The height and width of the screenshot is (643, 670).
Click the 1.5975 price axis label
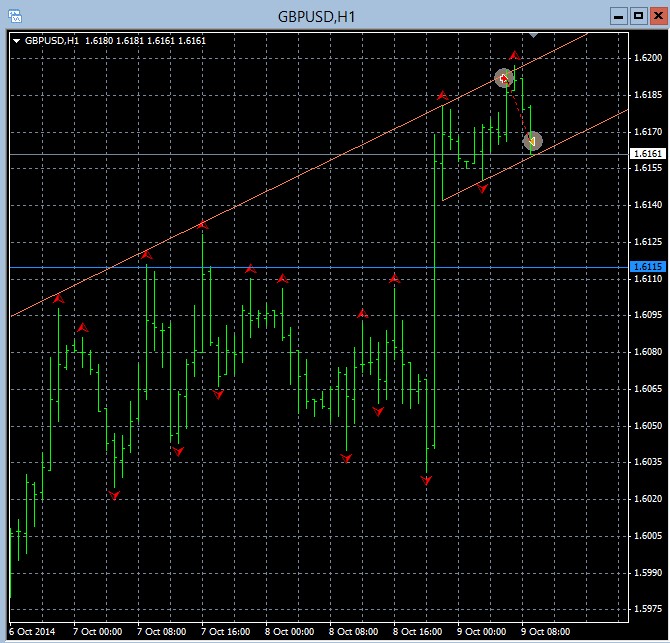point(648,609)
